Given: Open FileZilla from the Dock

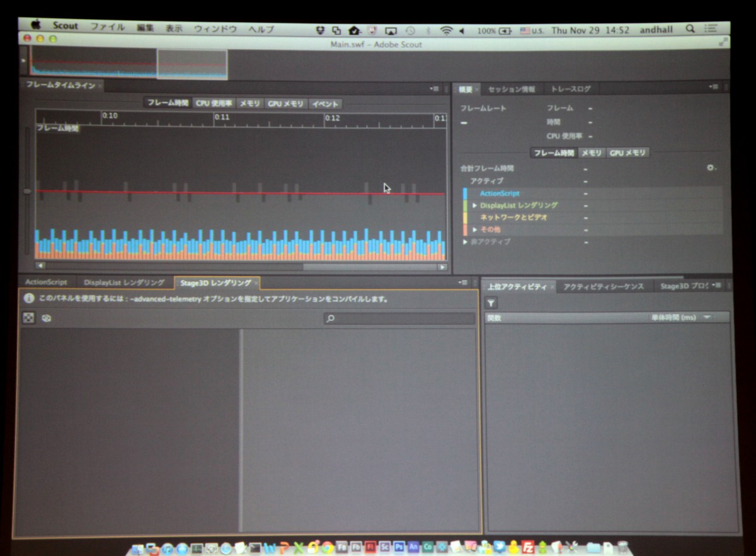Looking at the screenshot, I should (529, 547).
